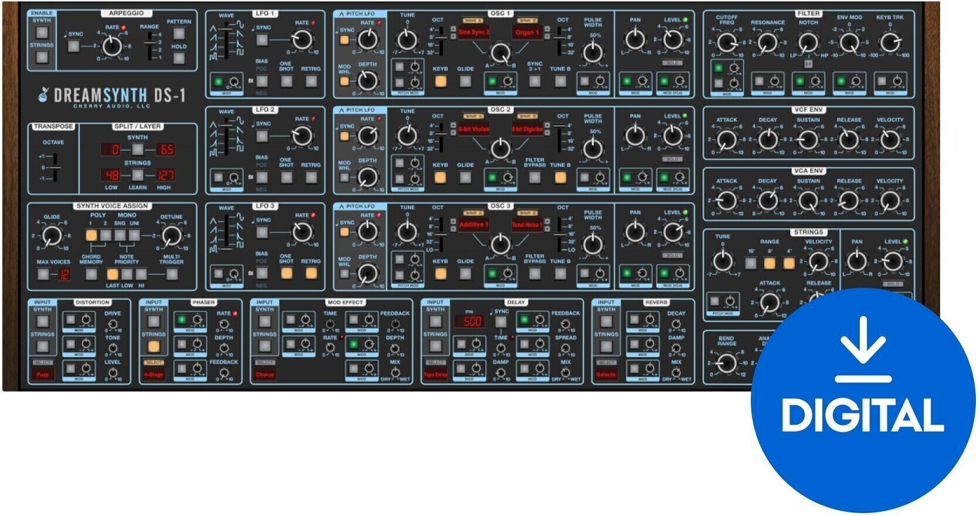Click the Strings TUNE knob
The image size is (980, 516).
[x=722, y=261]
